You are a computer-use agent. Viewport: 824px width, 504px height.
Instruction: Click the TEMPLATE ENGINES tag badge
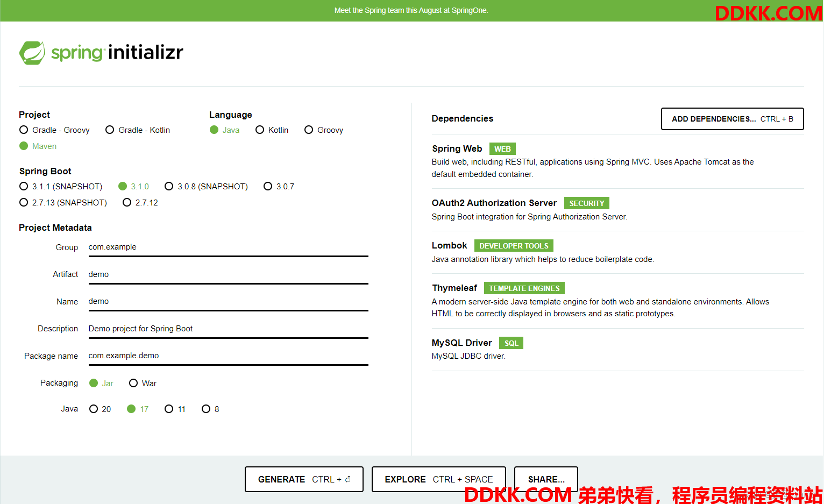pyautogui.click(x=524, y=288)
